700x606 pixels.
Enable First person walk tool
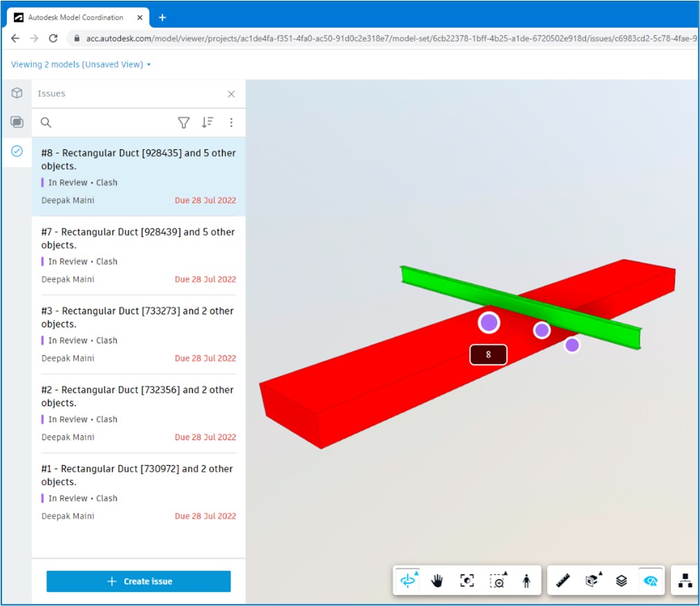click(526, 581)
